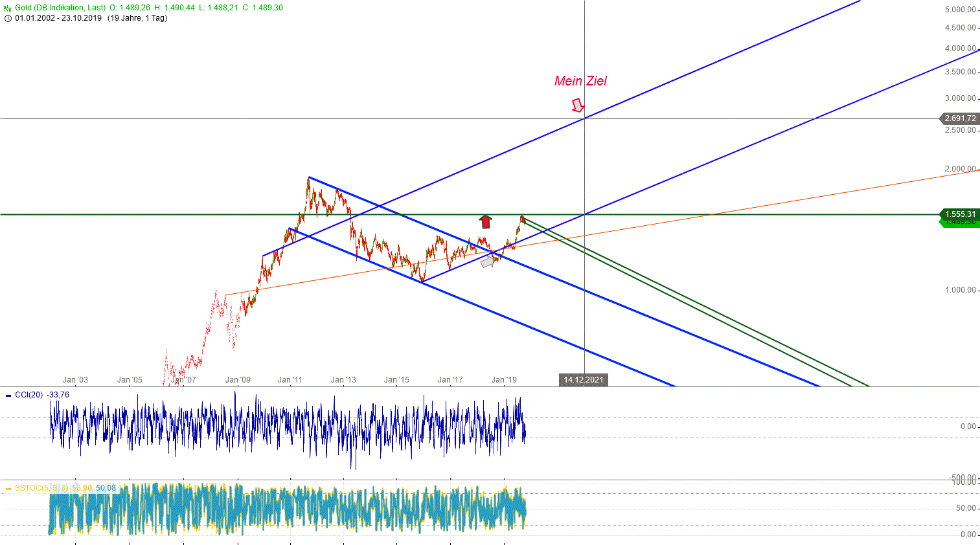Click the '1.000,00' price axis label
The height and width of the screenshot is (545, 980).
[961, 290]
